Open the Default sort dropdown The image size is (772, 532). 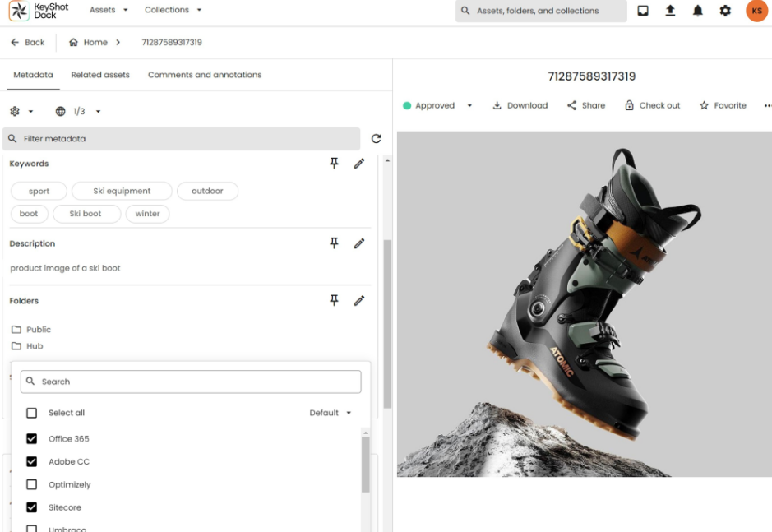pos(331,413)
